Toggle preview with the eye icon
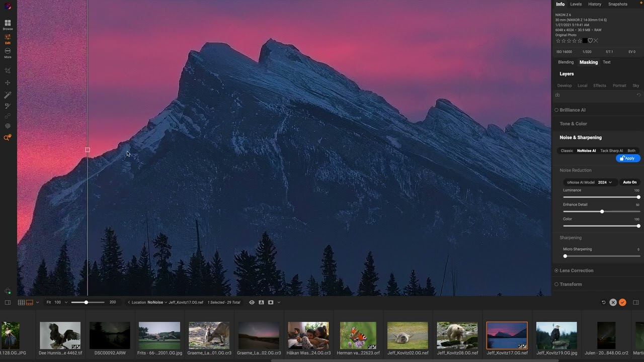The height and width of the screenshot is (362, 644). [252, 302]
